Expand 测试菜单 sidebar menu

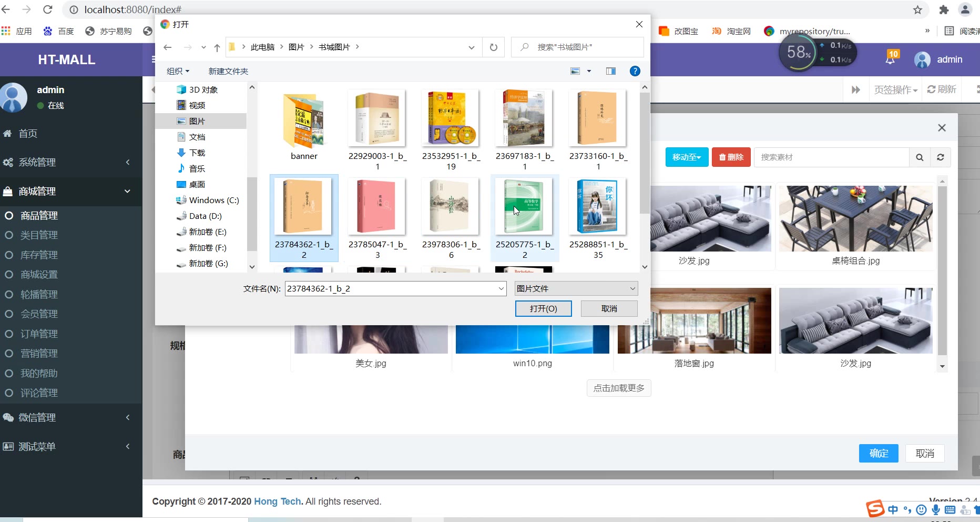tap(71, 446)
